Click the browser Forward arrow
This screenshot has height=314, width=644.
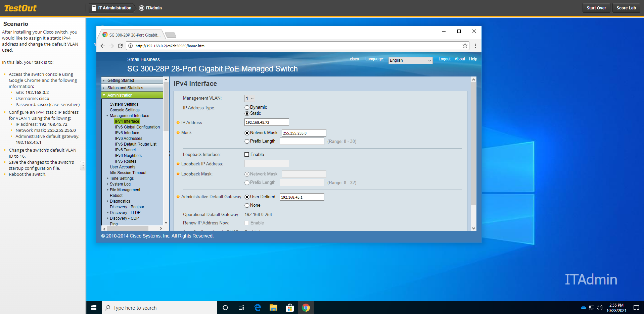(111, 46)
